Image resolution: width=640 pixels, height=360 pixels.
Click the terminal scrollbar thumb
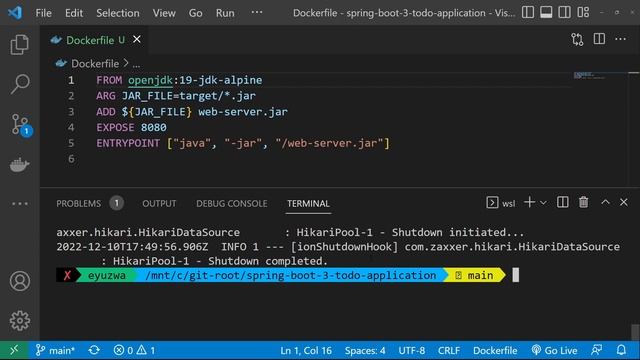click(x=635, y=332)
